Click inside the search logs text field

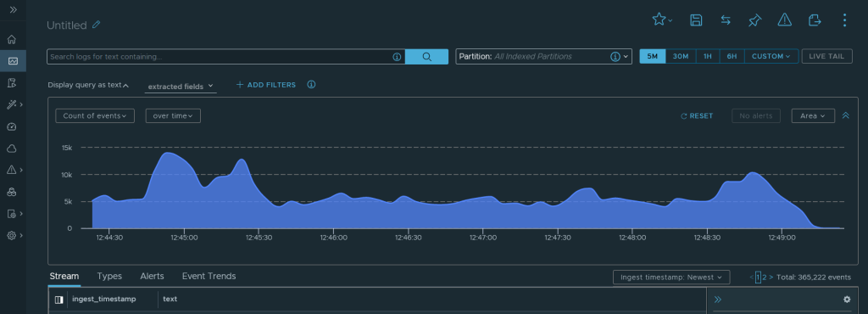pos(220,57)
